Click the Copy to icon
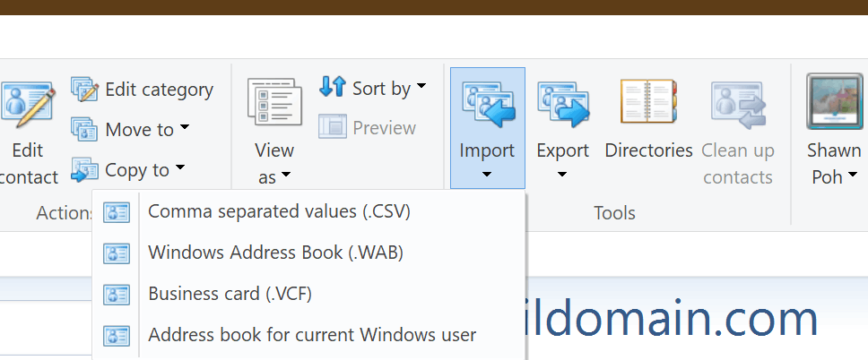Image resolution: width=868 pixels, height=360 pixels. 84,170
